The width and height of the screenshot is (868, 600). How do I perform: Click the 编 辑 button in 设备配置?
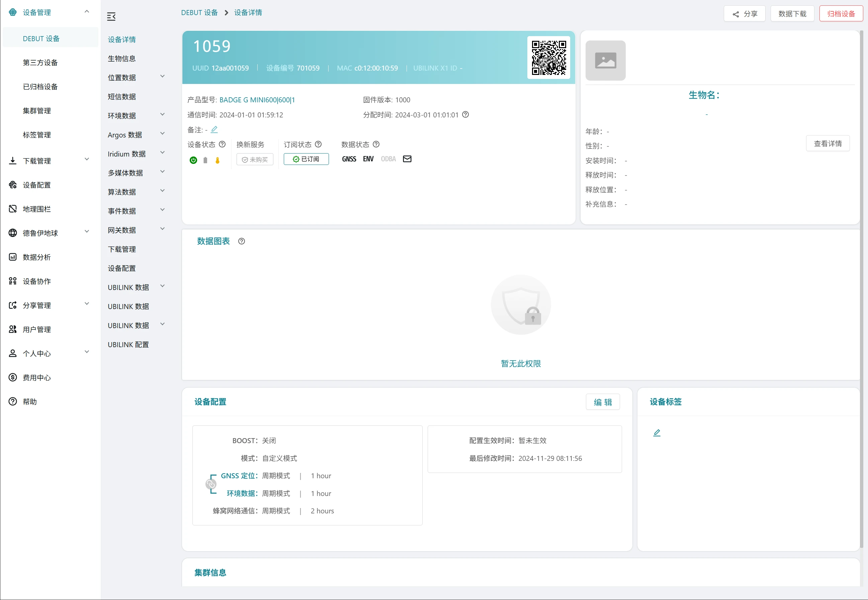click(x=603, y=402)
